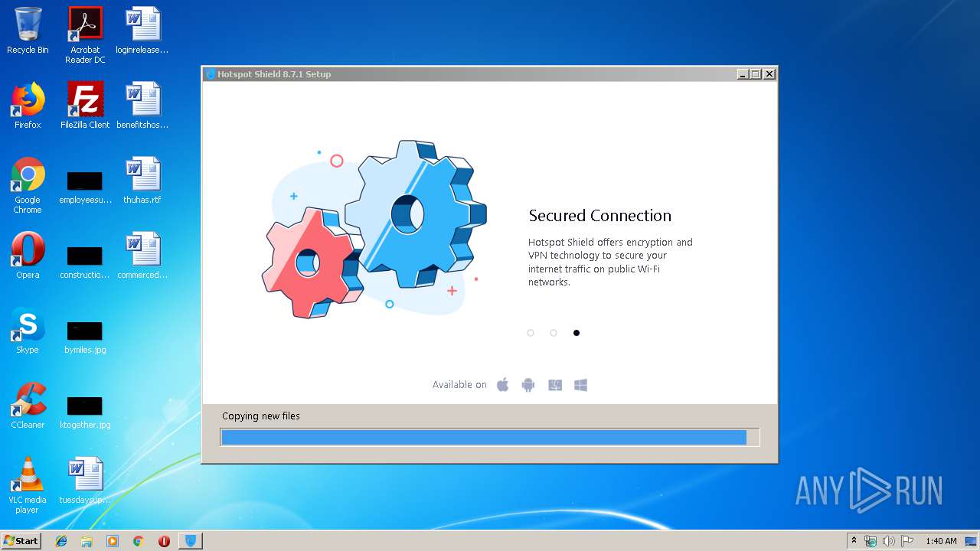Click the Mac Finder platform icon
This screenshot has width=980, height=551.
point(555,385)
